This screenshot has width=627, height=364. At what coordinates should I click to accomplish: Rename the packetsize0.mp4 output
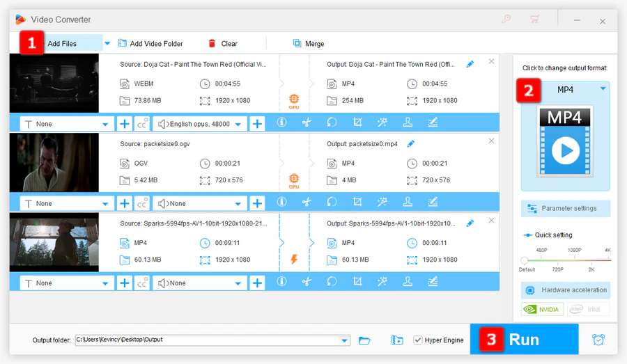point(410,143)
